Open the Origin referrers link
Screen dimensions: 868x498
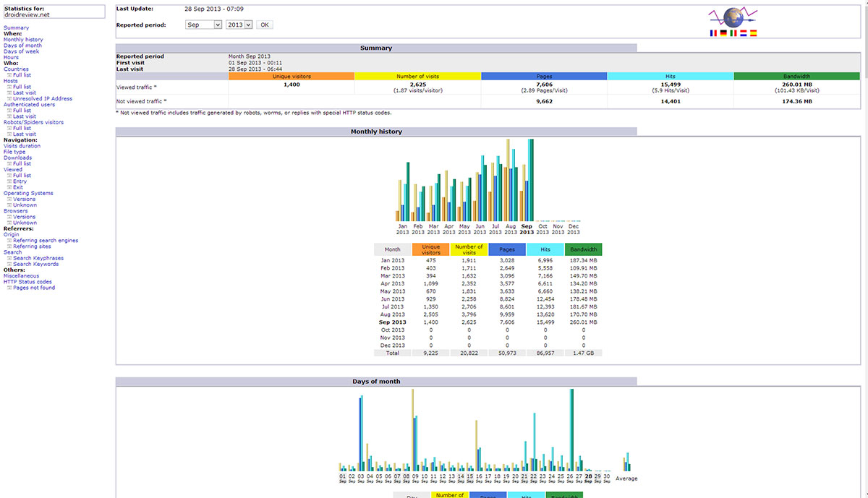coord(12,234)
